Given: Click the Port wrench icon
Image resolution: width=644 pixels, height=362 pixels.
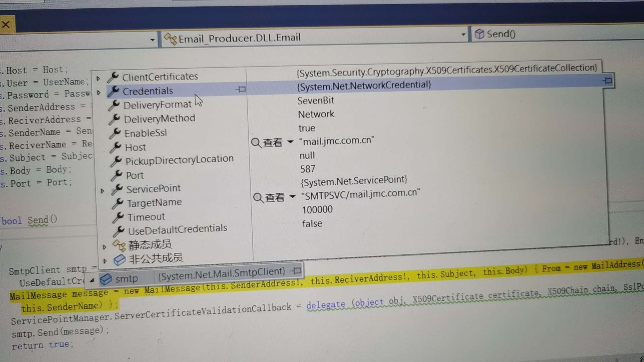Looking at the screenshot, I should [117, 175].
